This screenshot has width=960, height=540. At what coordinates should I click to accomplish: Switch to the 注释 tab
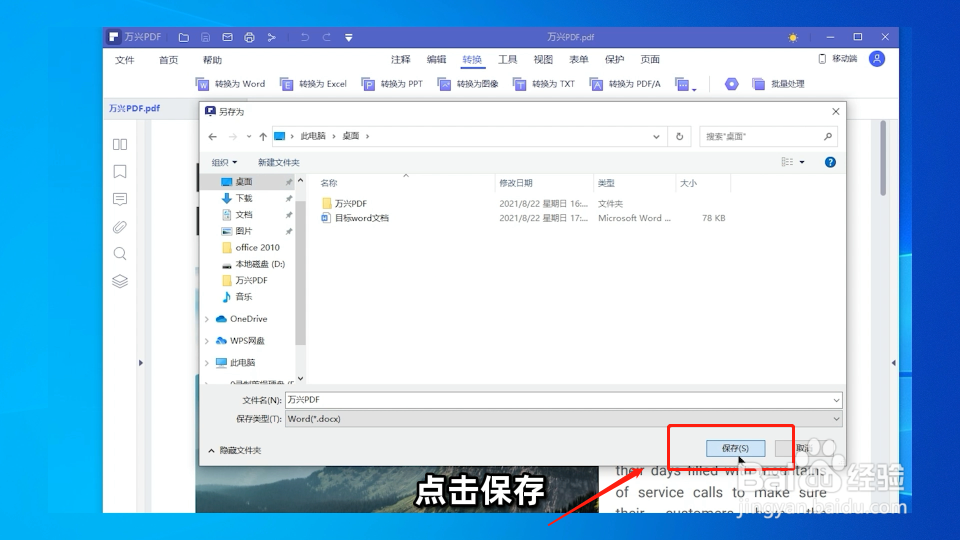click(x=401, y=59)
